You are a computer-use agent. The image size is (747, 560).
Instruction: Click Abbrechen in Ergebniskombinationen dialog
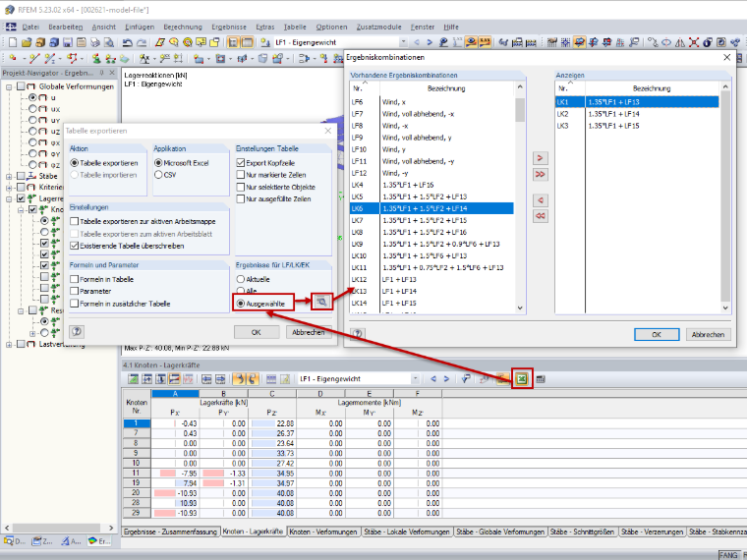click(708, 334)
